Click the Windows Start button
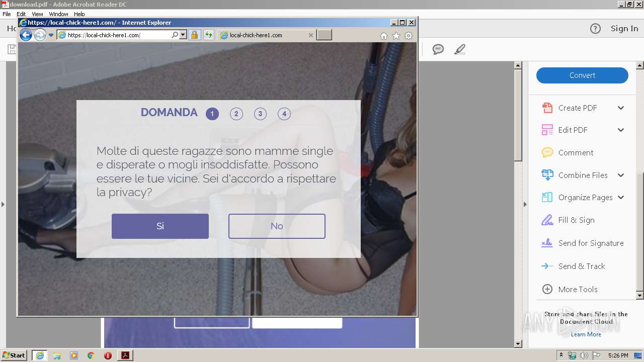Image resolution: width=644 pixels, height=362 pixels. 14,355
